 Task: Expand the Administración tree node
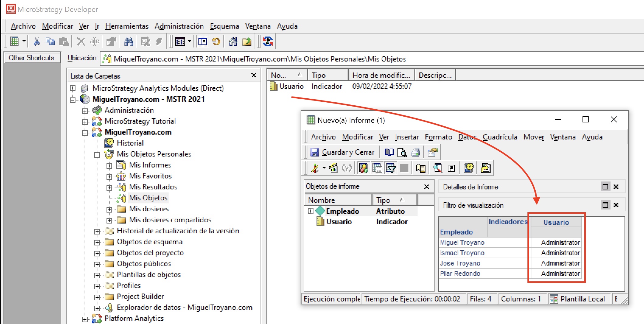coord(85,111)
